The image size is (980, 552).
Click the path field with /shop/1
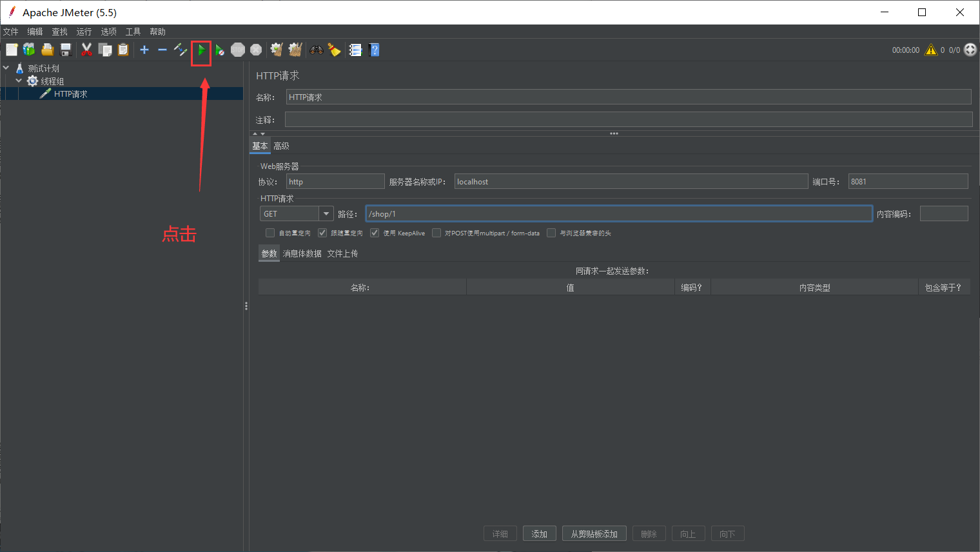point(619,213)
